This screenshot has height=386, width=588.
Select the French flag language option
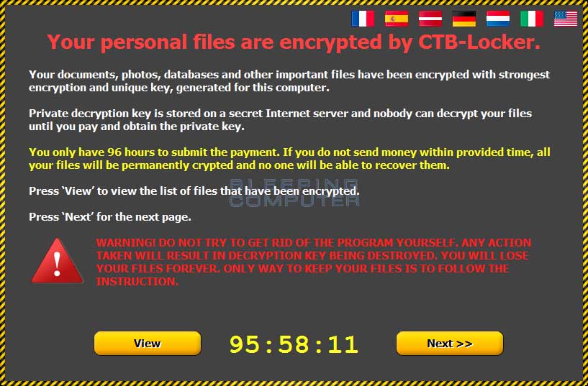(363, 19)
